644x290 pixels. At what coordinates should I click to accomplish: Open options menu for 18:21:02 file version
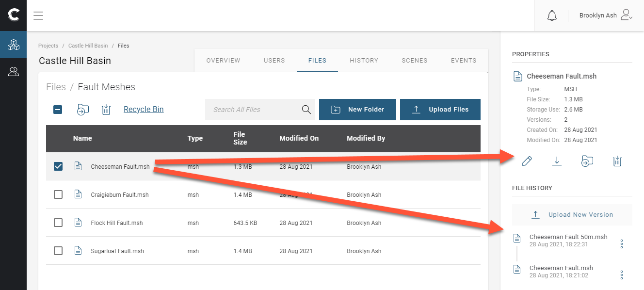(x=622, y=275)
